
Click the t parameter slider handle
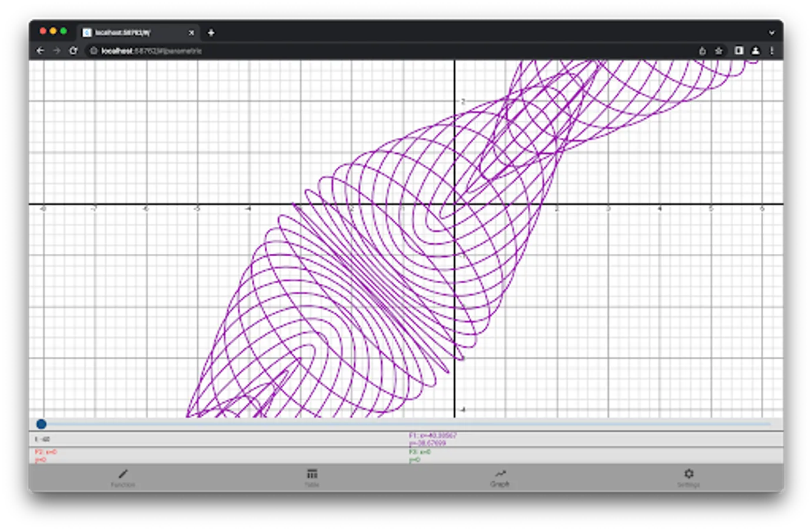41,424
